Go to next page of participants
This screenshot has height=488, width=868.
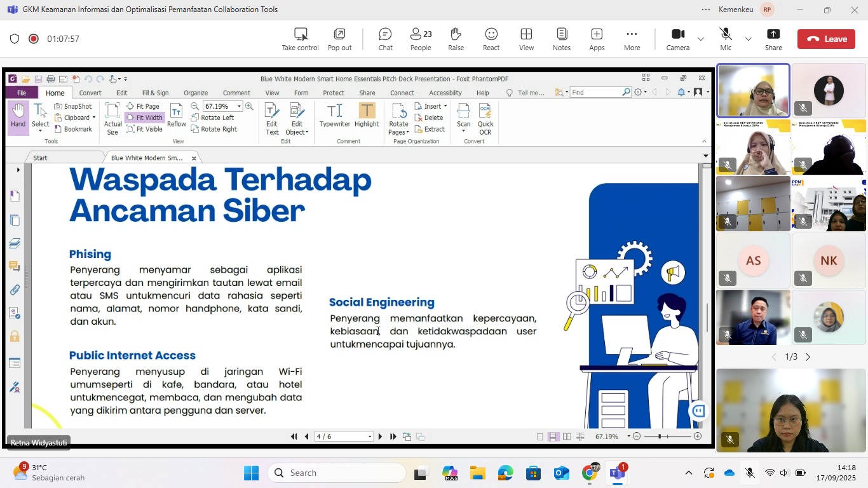pyautogui.click(x=808, y=357)
